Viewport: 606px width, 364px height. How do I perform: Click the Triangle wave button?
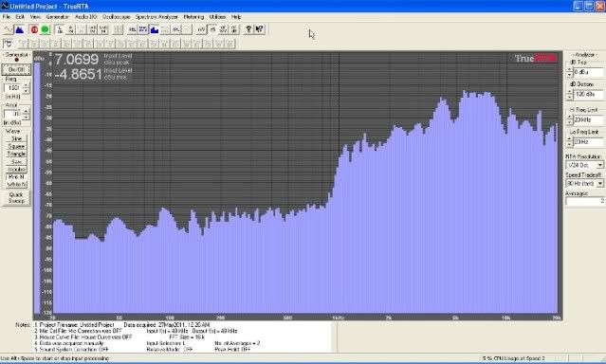click(16, 154)
